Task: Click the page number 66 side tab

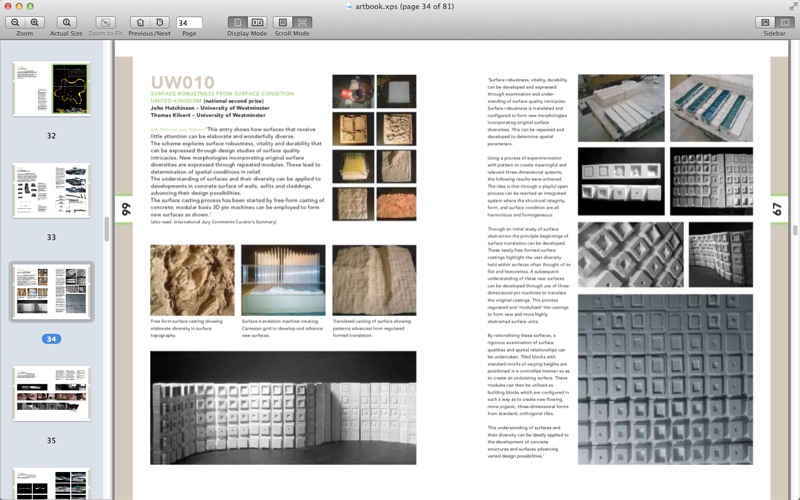Action: (124, 209)
